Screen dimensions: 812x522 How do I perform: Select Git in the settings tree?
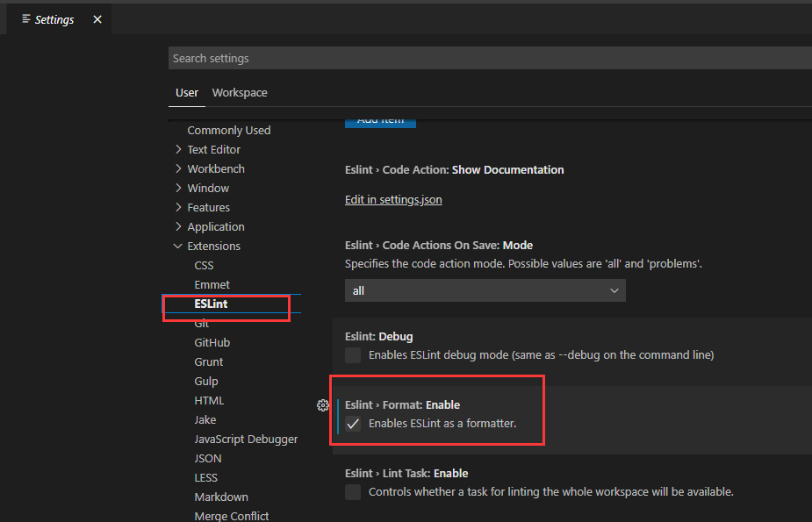(x=204, y=323)
